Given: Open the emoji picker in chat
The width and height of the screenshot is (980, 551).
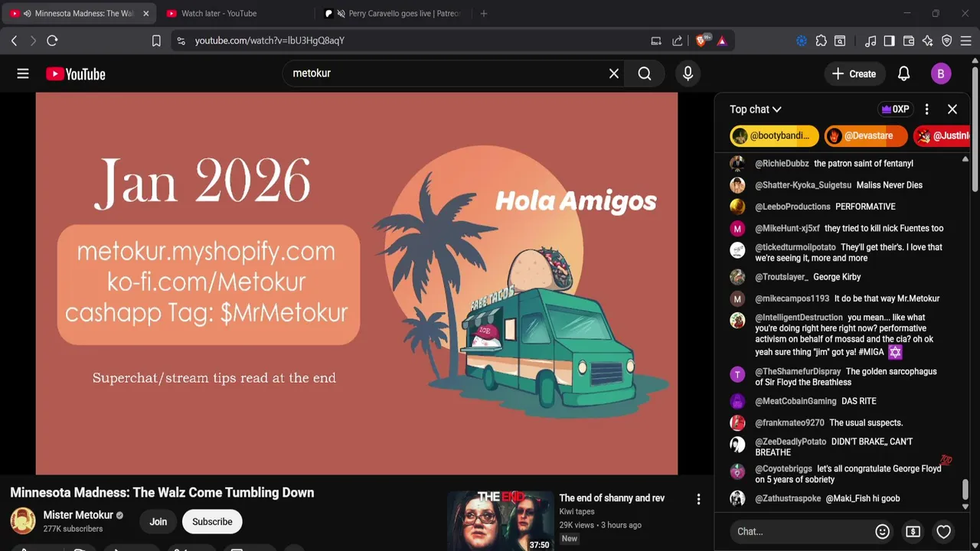Looking at the screenshot, I should click(882, 531).
